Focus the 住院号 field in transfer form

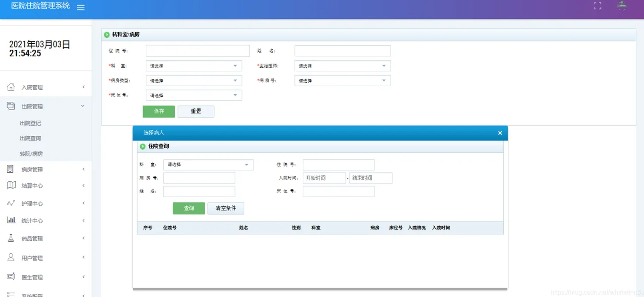[198, 51]
